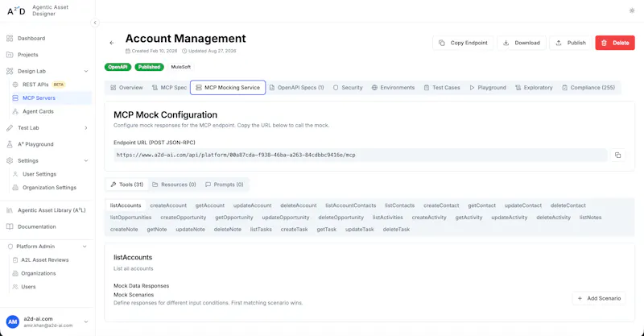Switch to the MCP Spec tab
This screenshot has height=336, width=644.
pos(169,88)
